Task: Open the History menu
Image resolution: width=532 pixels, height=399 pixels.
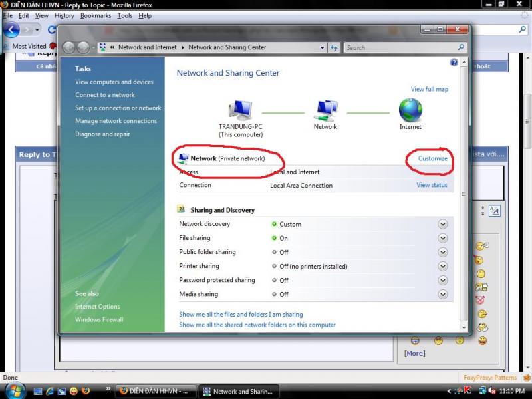Action: pos(65,15)
